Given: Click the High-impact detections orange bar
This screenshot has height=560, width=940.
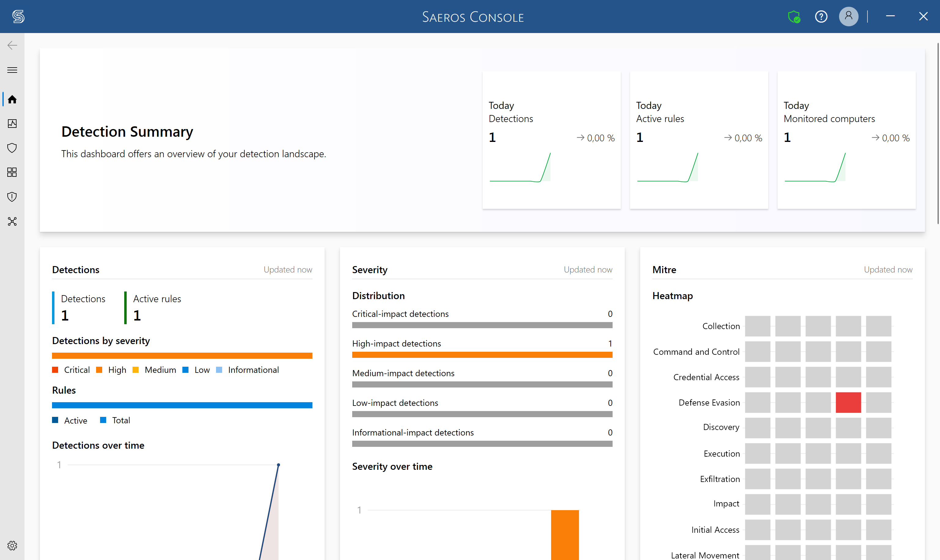Looking at the screenshot, I should tap(482, 355).
